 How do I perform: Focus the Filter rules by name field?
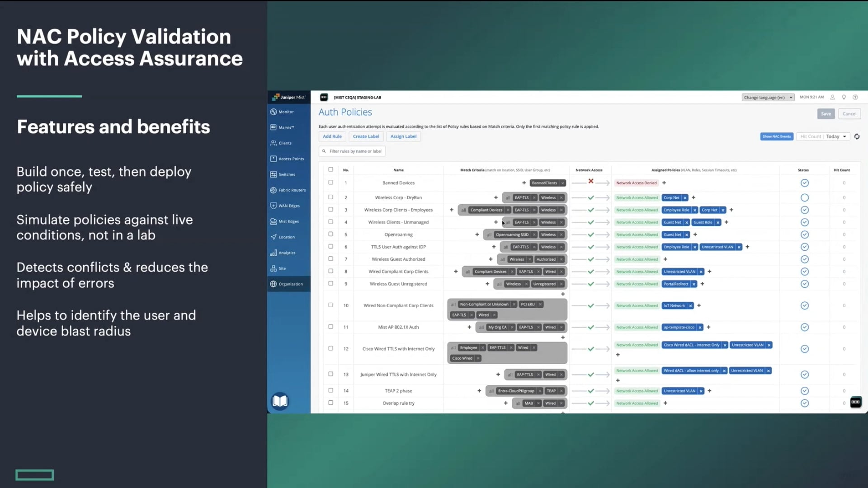point(352,151)
